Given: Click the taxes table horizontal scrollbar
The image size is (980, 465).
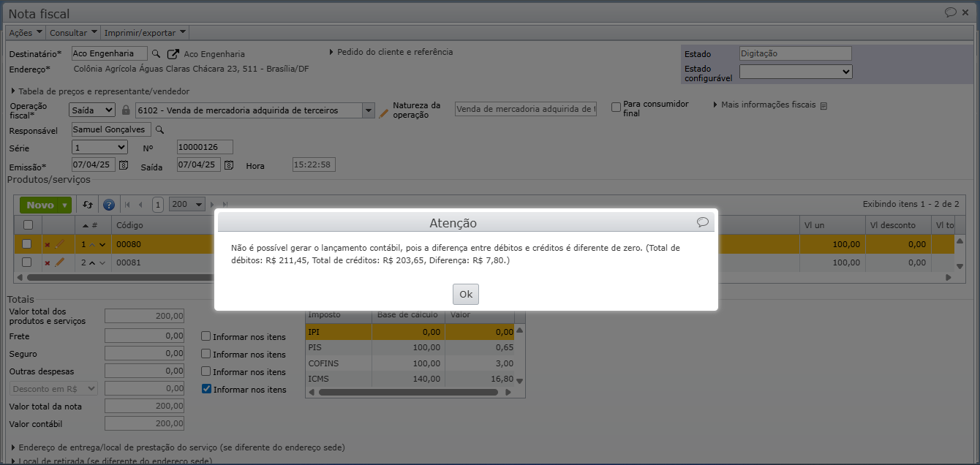Looking at the screenshot, I should [408, 392].
